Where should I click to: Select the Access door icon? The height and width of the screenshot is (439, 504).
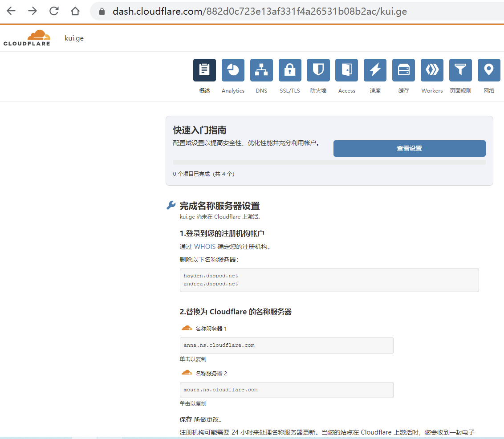click(x=346, y=70)
